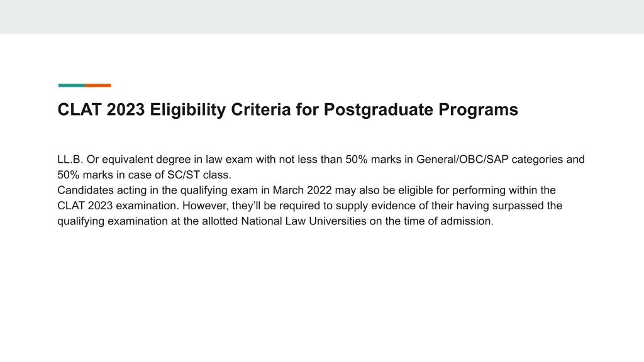The width and height of the screenshot is (644, 362).
Task: Click 'March 2022' in the body text
Action: [x=302, y=190]
